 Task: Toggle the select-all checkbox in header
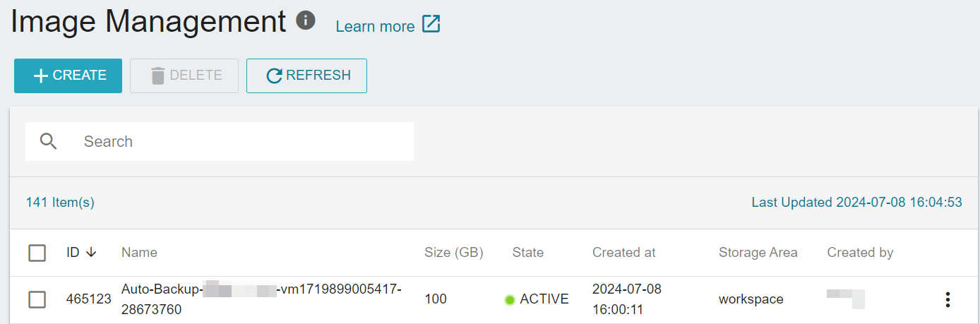(x=37, y=253)
